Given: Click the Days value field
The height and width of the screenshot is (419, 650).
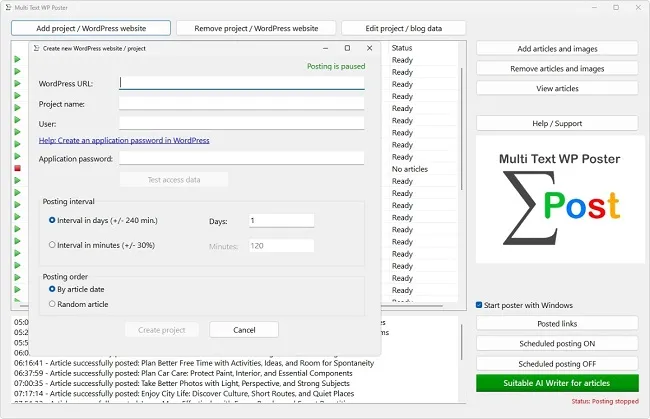Looking at the screenshot, I should click(281, 221).
